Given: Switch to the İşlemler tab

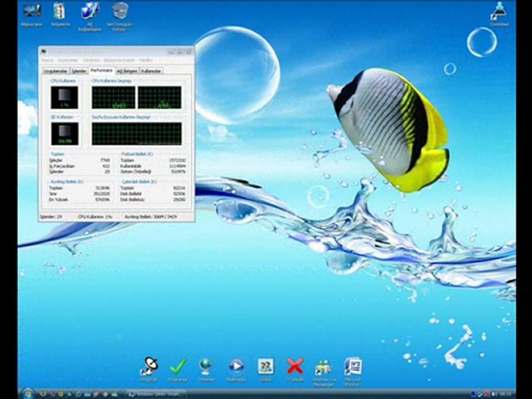Looking at the screenshot, I should point(79,71).
